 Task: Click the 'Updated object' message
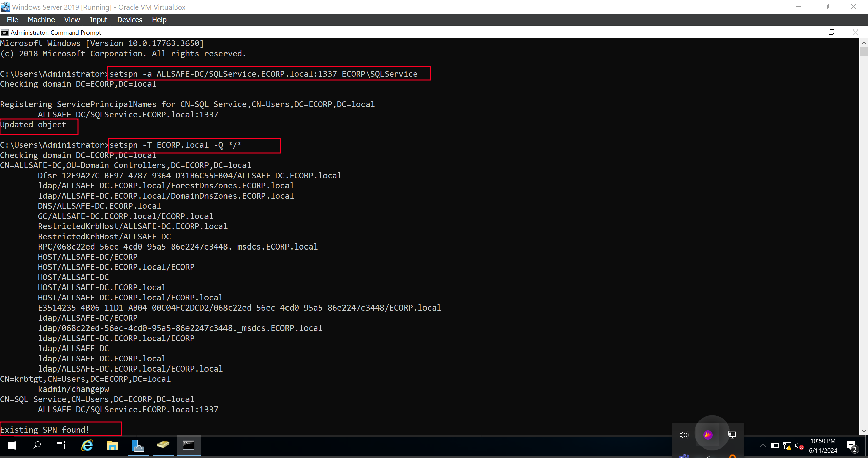pyautogui.click(x=33, y=125)
